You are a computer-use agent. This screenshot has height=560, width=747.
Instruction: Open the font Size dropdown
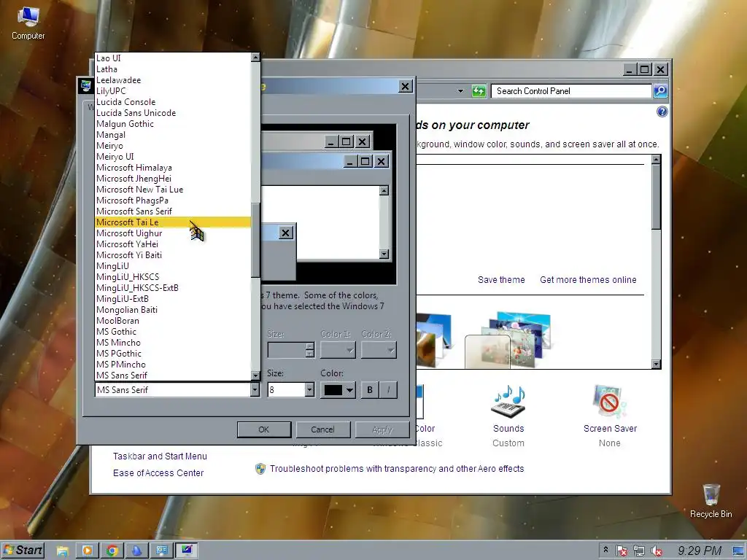tap(309, 390)
